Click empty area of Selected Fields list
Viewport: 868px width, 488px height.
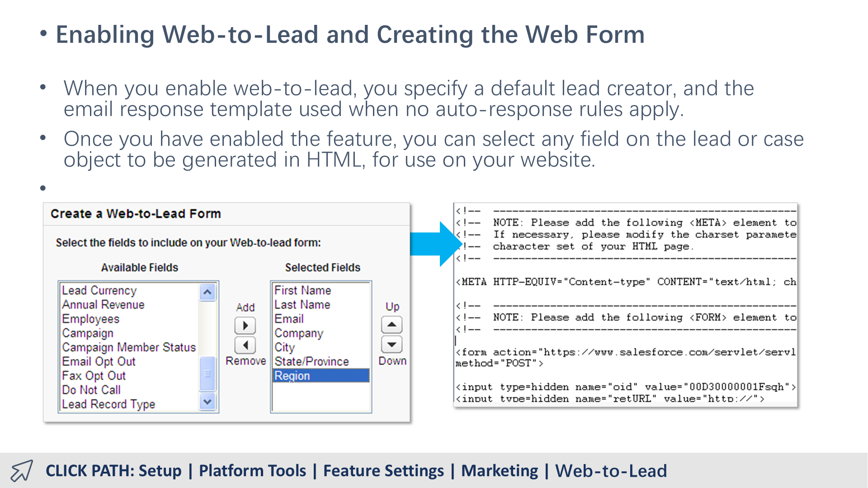[x=321, y=397]
